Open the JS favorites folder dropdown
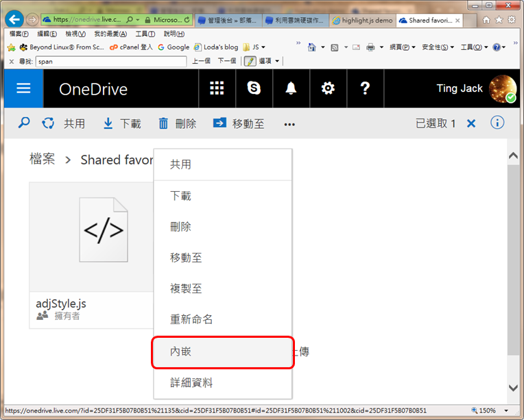524x420 pixels. pos(254,47)
